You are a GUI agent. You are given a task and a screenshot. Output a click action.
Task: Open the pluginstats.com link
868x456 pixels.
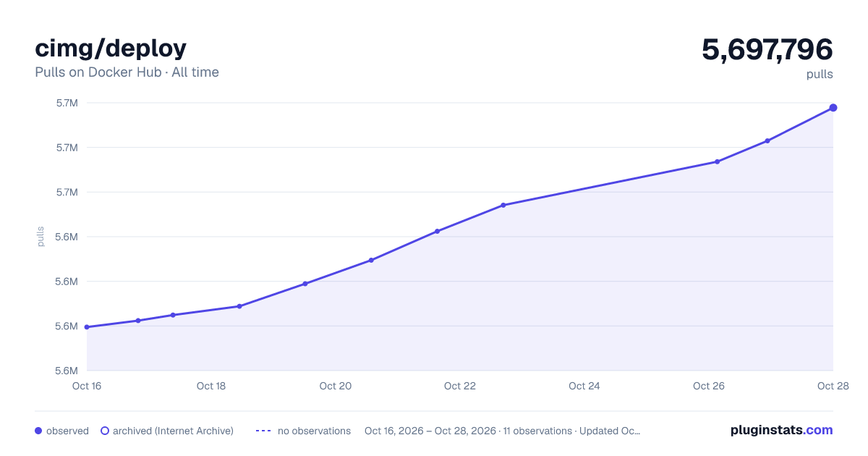781,430
